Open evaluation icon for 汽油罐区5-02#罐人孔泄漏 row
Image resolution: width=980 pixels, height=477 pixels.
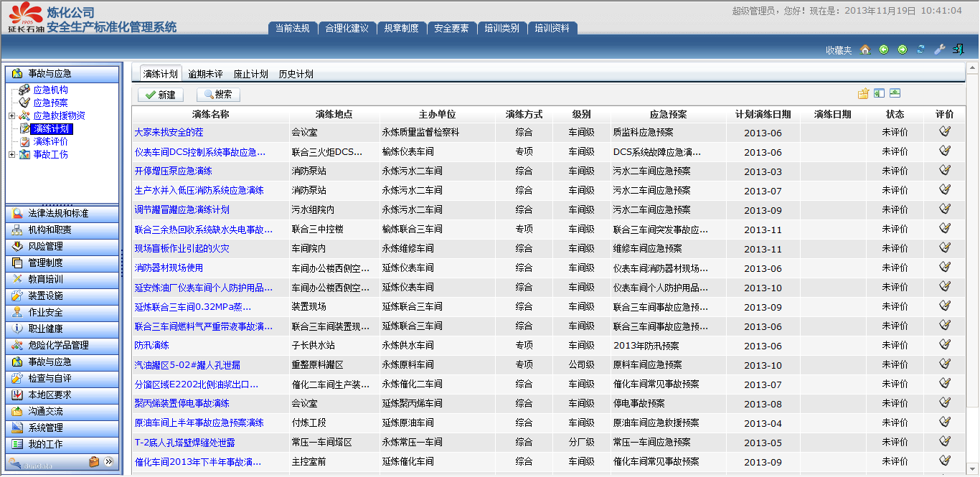(x=945, y=364)
